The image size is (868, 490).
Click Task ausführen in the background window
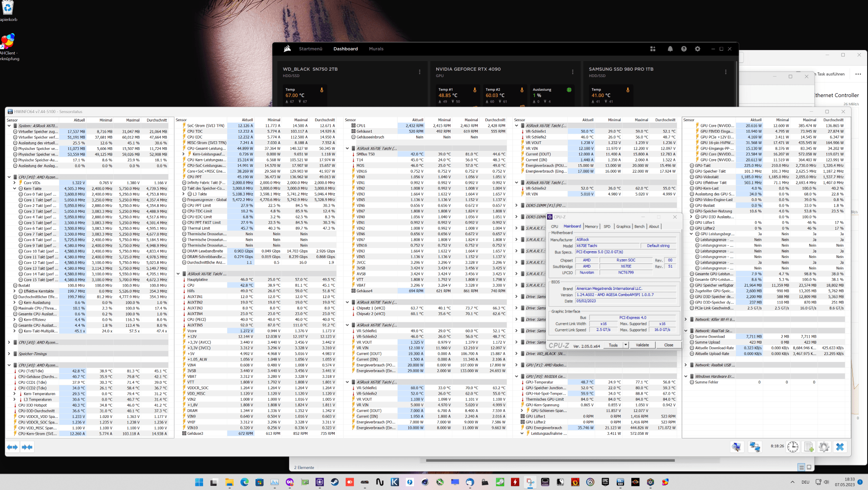[831, 74]
